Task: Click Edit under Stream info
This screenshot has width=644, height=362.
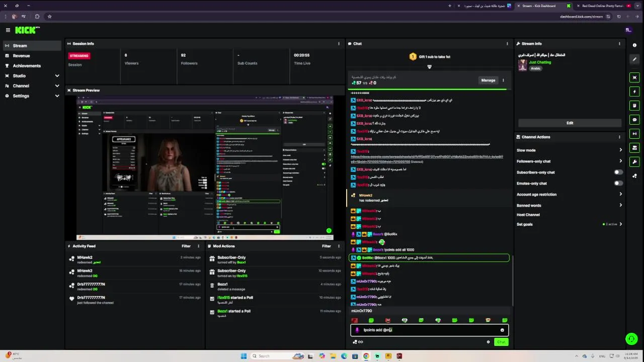Action: pyautogui.click(x=570, y=123)
